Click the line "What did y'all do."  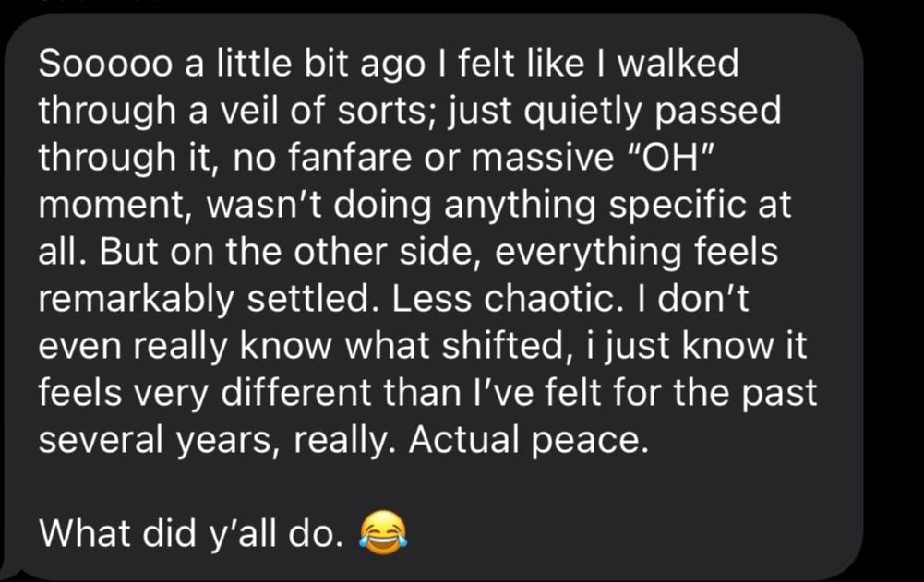(191, 534)
